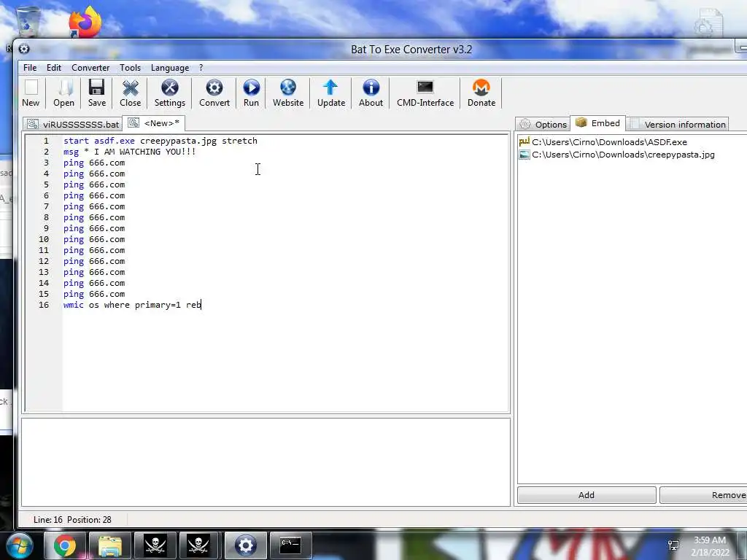Screen dimensions: 747x560
Task: Click the first pirate skull taskbar icon
Action: tap(155, 545)
